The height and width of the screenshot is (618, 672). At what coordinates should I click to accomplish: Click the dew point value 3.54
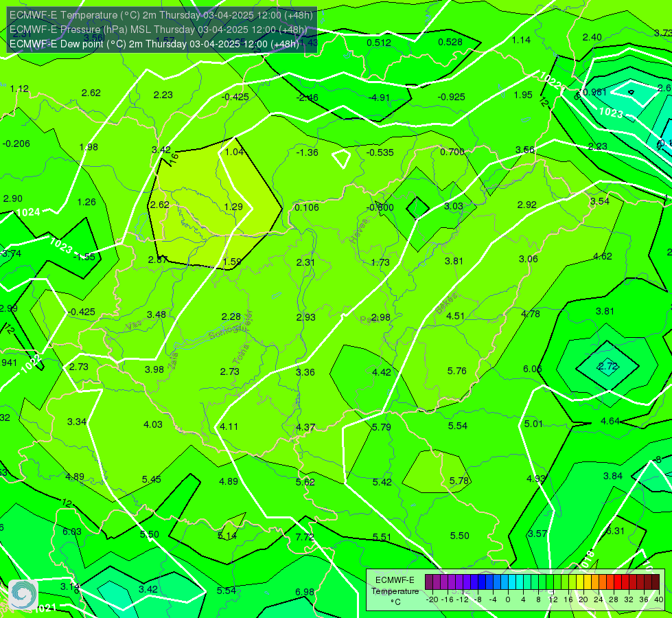(599, 202)
